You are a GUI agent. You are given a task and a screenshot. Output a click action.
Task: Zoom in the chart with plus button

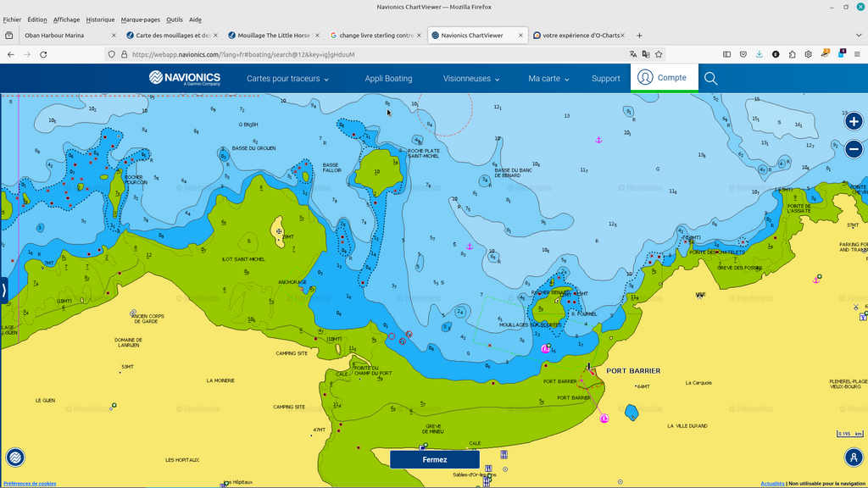854,121
